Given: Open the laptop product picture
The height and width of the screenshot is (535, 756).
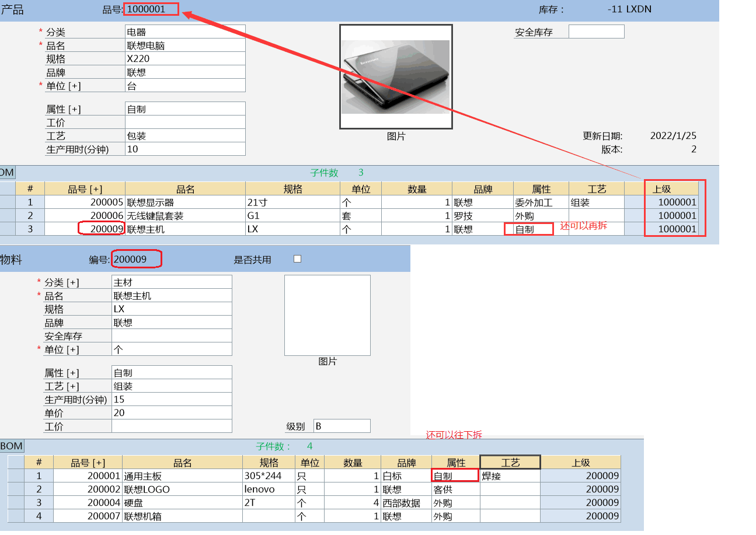Looking at the screenshot, I should point(396,76).
